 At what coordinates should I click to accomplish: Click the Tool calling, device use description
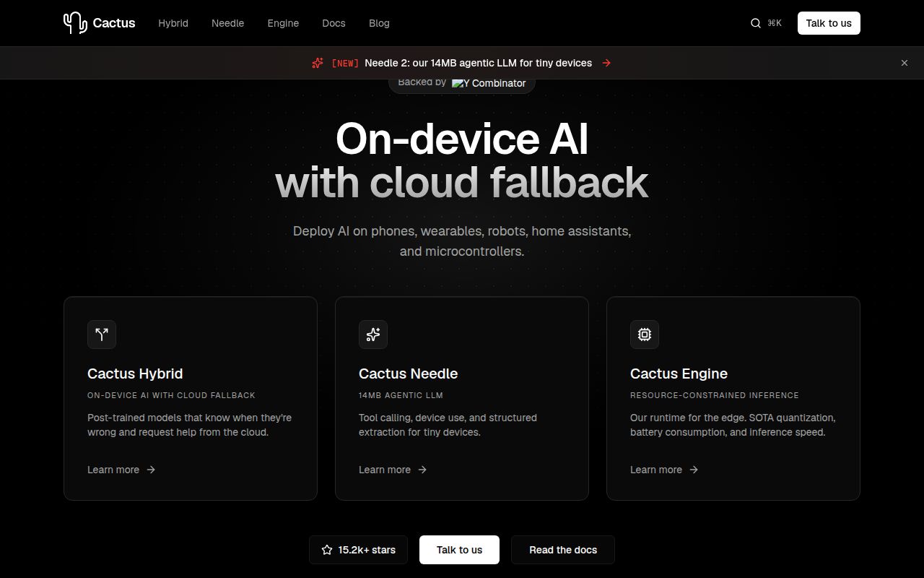448,425
